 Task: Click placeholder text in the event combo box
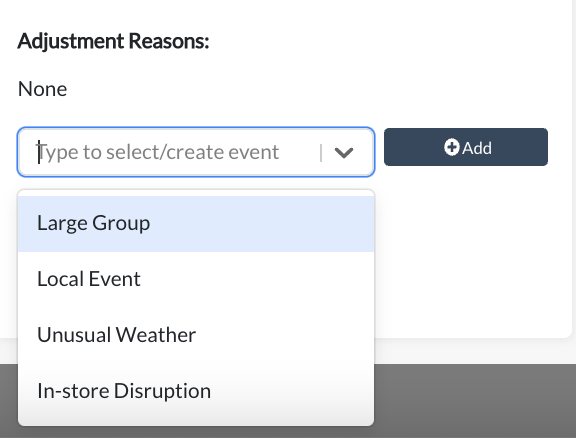tap(158, 152)
